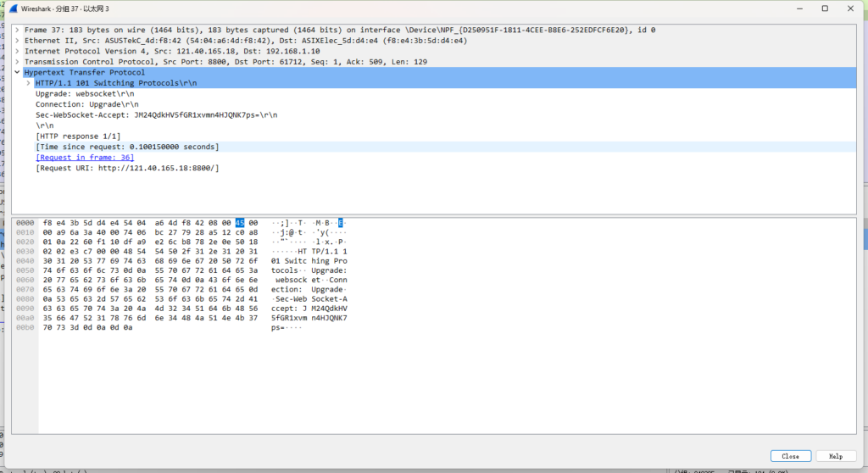Screen dimensions: 868x473
Task: Select the Upgrade: websocket line
Action: [x=85, y=93]
